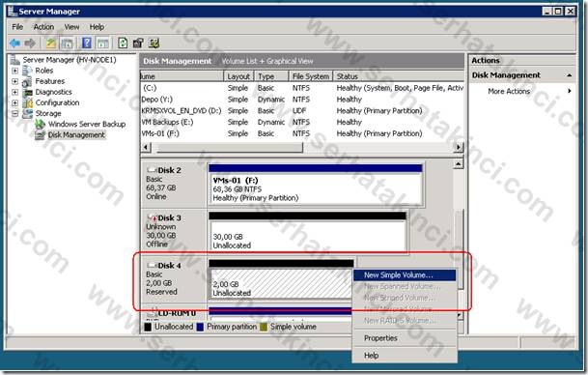Click the Roles node icon
This screenshot has height=375, width=588.
point(27,71)
